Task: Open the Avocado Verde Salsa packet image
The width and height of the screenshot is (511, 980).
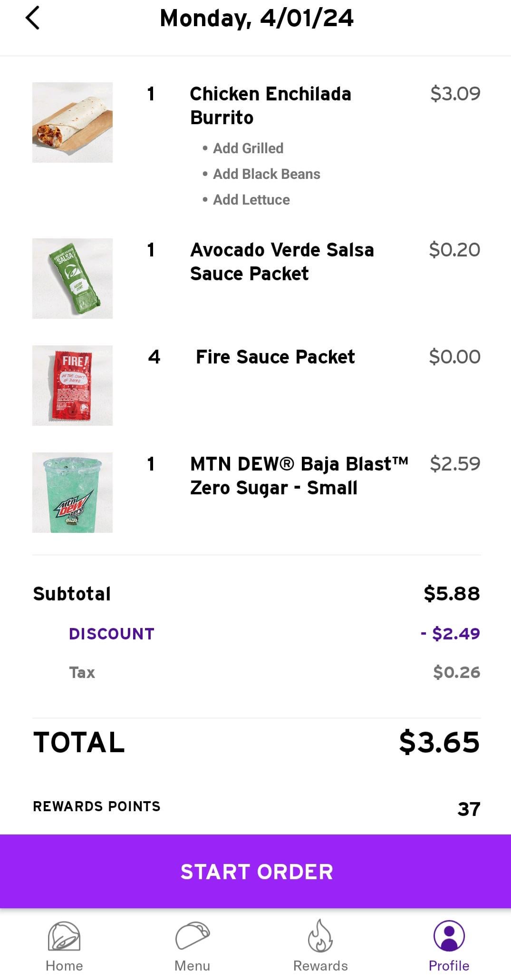Action: tap(72, 278)
